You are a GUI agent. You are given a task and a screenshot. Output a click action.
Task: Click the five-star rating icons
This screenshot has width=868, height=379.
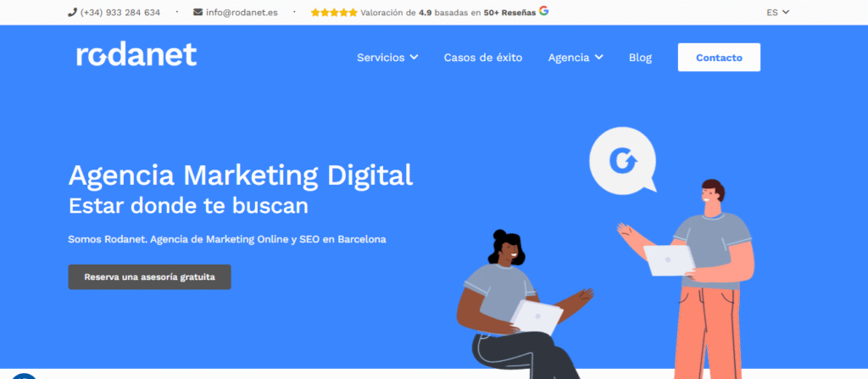point(334,12)
